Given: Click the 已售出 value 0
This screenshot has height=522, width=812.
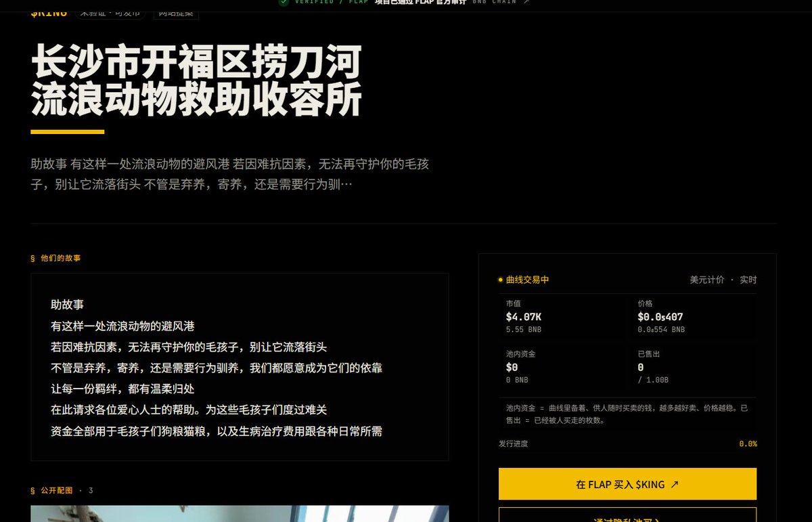Looking at the screenshot, I should (641, 367).
